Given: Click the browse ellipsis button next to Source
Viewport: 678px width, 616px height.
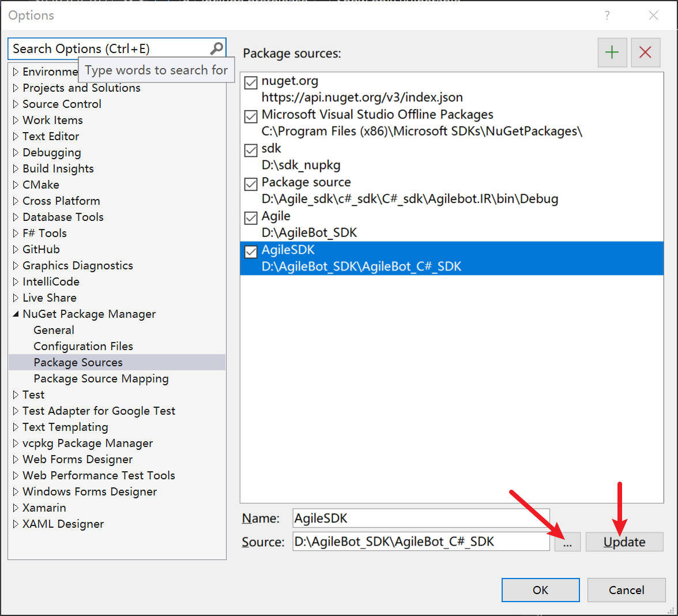Looking at the screenshot, I should [x=567, y=542].
